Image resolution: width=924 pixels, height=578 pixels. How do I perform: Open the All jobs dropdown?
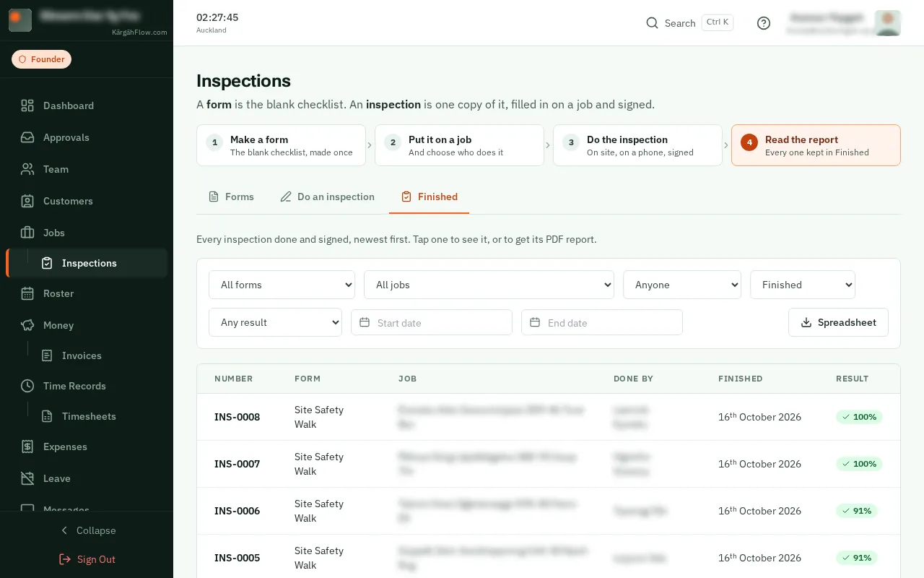click(489, 285)
